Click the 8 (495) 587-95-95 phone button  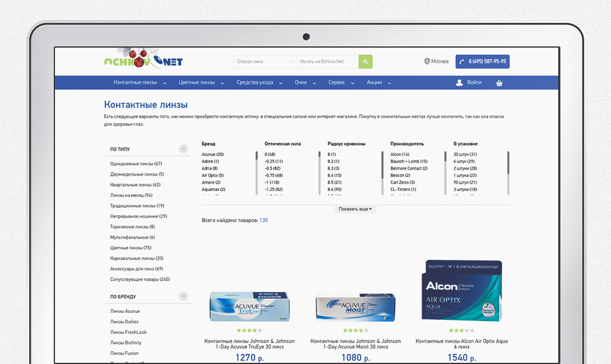483,62
